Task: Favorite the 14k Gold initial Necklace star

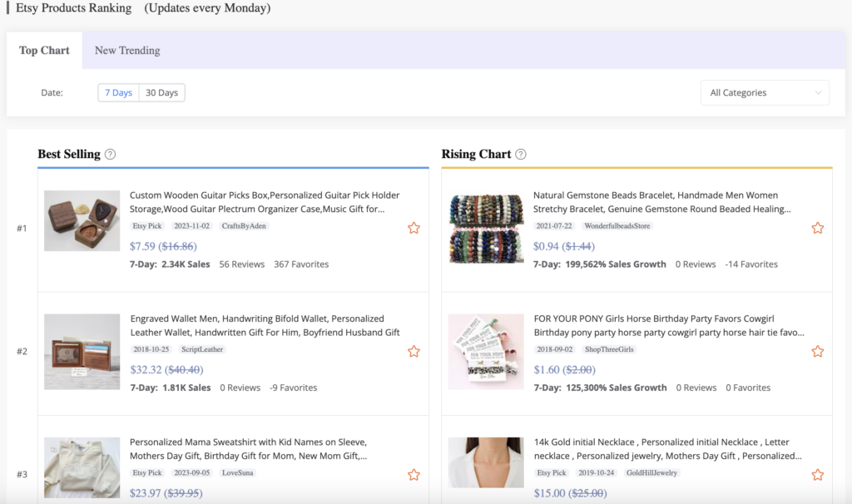Action: 817,475
